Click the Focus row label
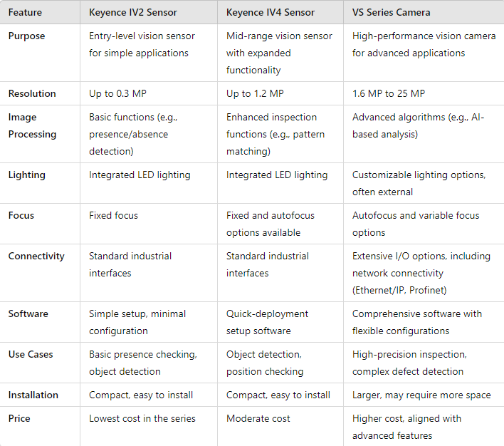504x446 pixels. point(21,215)
